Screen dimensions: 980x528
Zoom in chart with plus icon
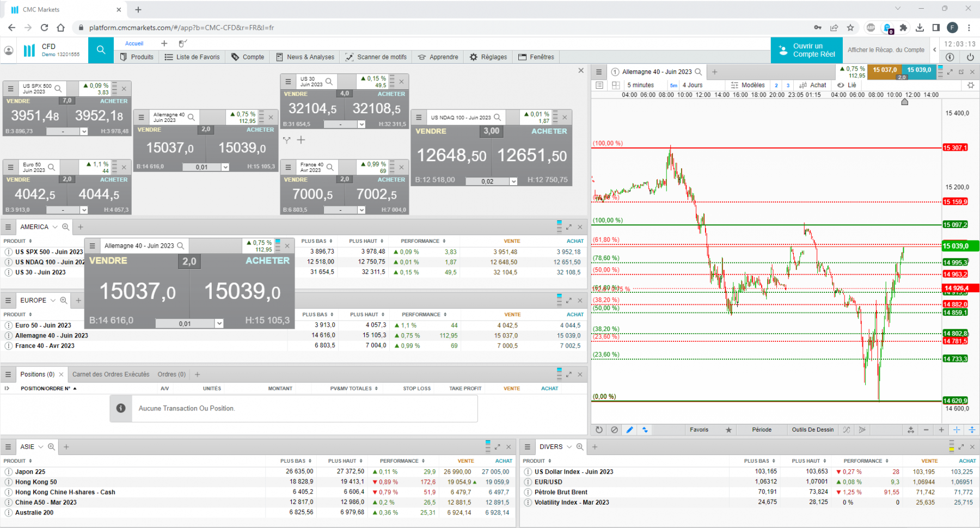click(941, 429)
